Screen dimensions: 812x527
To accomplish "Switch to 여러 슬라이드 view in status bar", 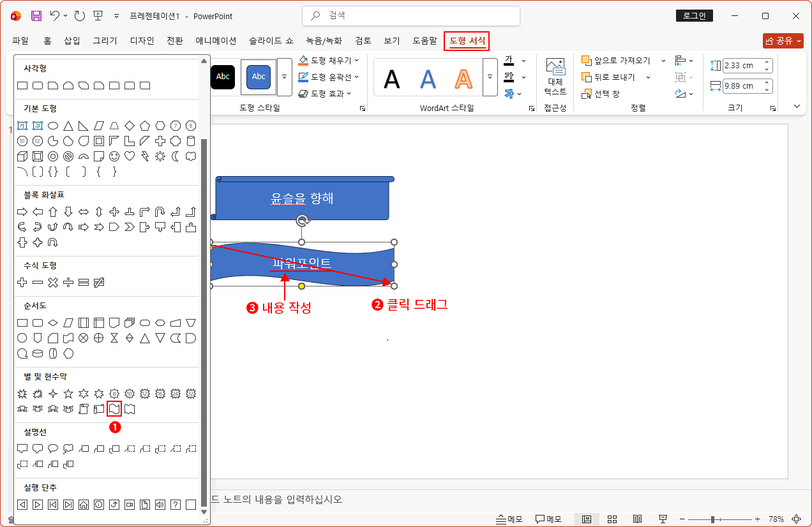I will click(612, 519).
